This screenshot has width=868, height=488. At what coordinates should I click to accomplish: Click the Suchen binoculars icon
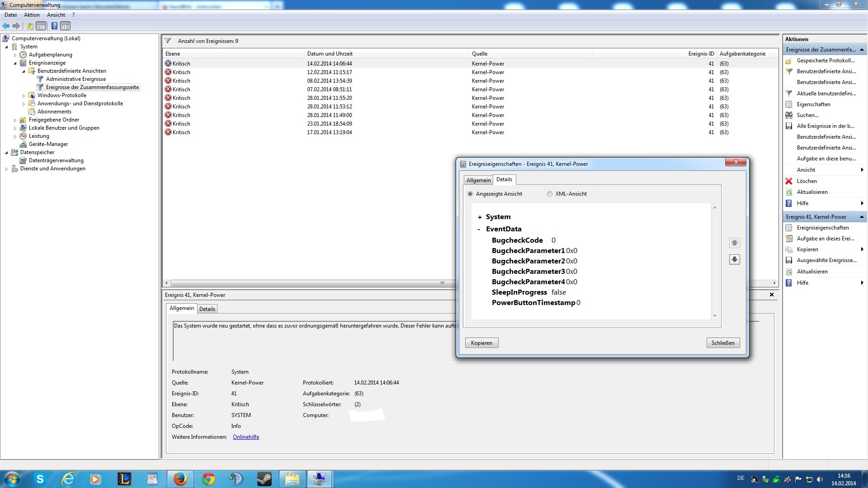[789, 115]
